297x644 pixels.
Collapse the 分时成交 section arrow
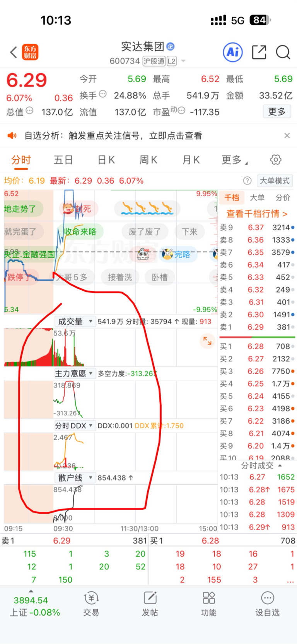280,465
